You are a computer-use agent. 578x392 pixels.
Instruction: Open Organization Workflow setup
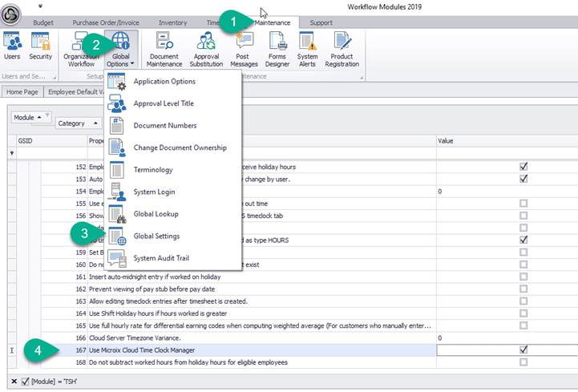pyautogui.click(x=83, y=50)
